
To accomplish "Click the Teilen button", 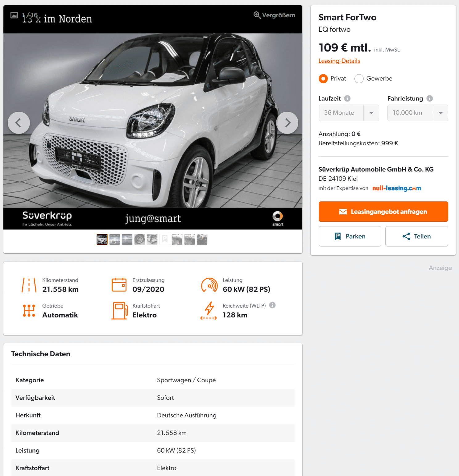I will [417, 236].
